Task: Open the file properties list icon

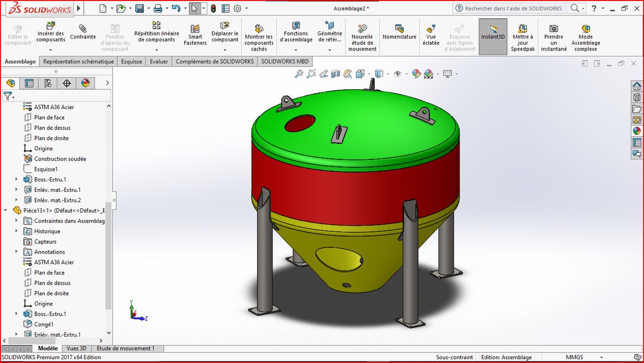Action: click(225, 9)
